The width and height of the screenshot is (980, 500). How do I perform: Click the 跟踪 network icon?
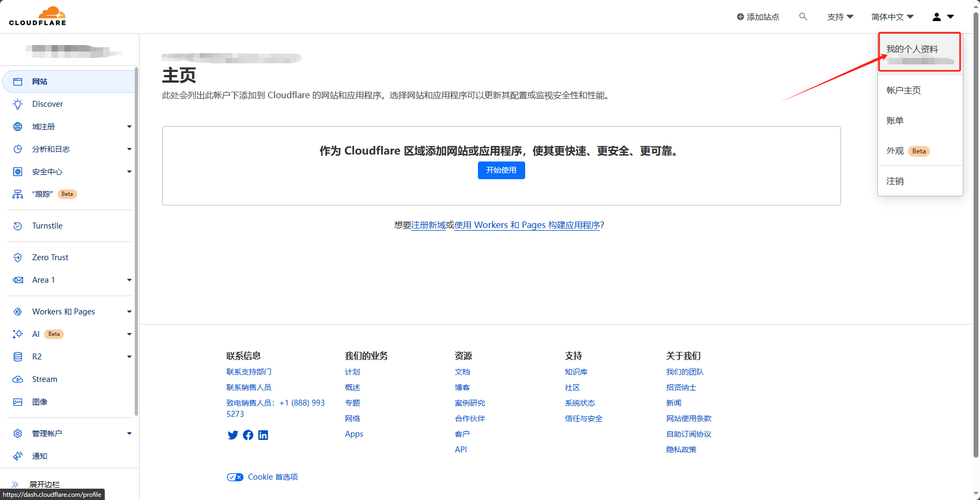point(18,194)
